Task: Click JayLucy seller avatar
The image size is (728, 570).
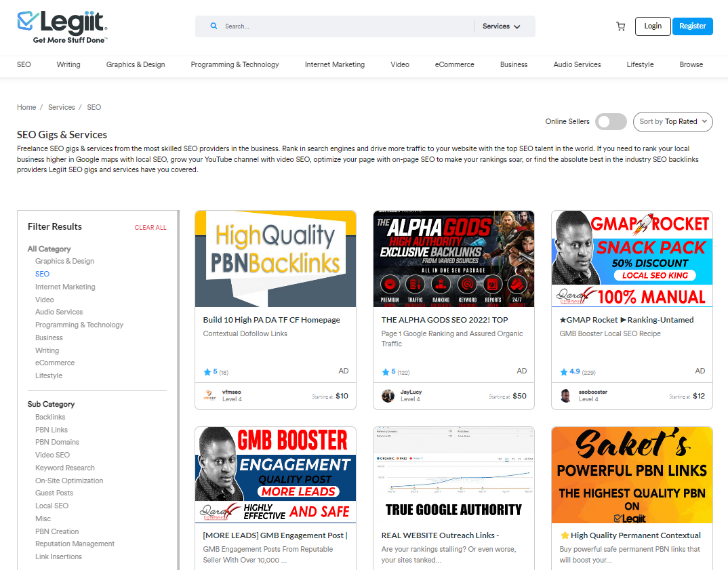Action: click(x=388, y=395)
